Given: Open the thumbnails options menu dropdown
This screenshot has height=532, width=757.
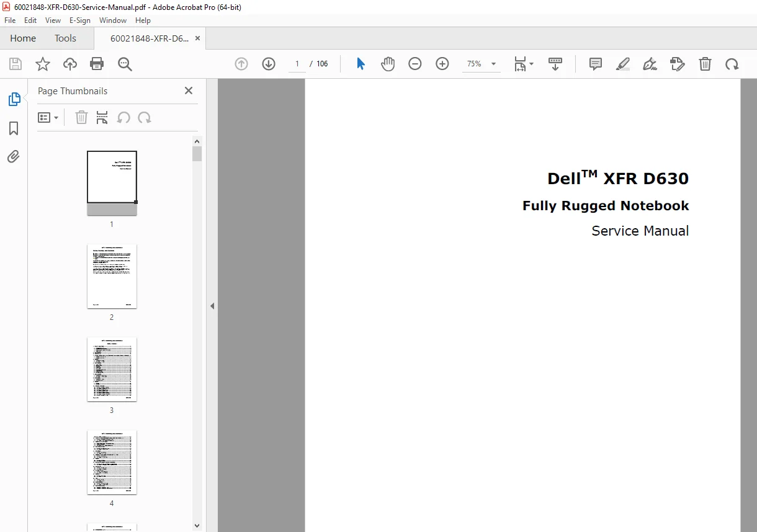Looking at the screenshot, I should pos(48,118).
